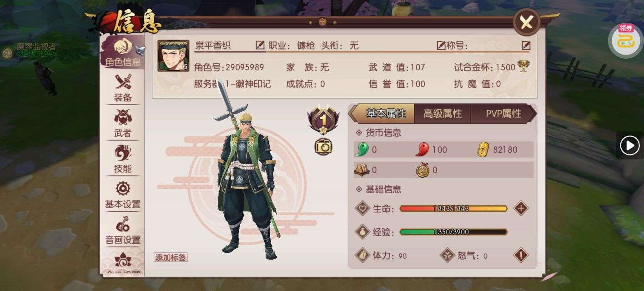
Task: Open the 装备 equipment sidebar icon
Action: point(123,88)
